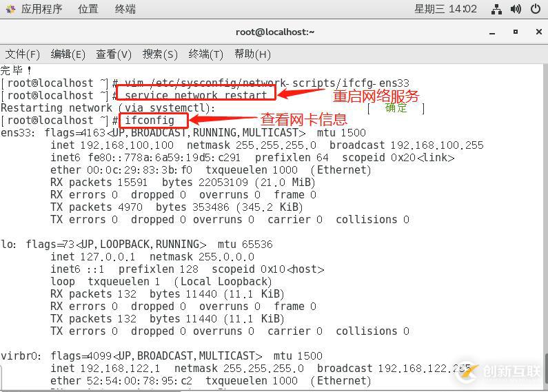Click 'flags=4163<UP,BROADCAST,RUNNING,MULTICAST>' text
Viewport: 548px width, 392px height.
tap(175, 133)
